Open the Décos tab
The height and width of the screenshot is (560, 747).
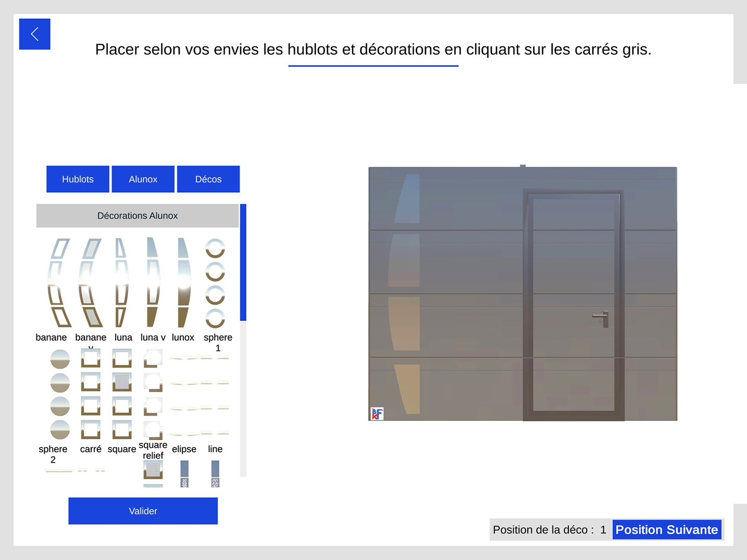tap(208, 179)
